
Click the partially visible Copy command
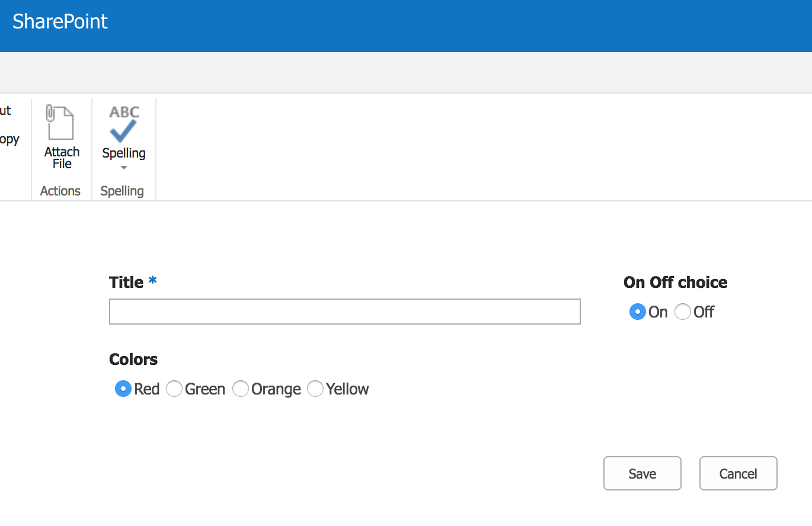[x=9, y=140]
